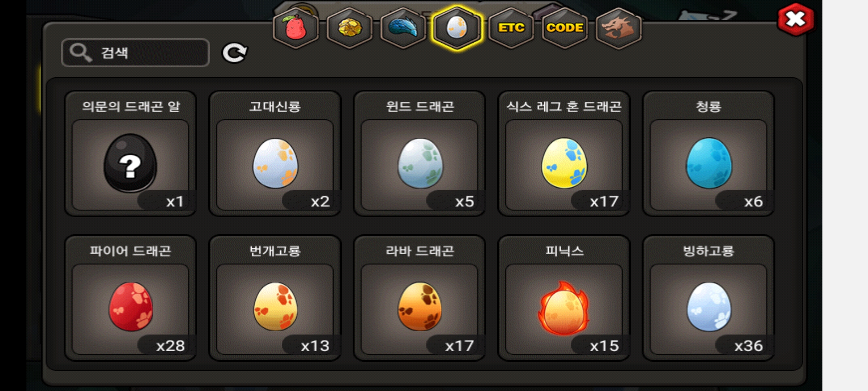Select the egg inventory tab
This screenshot has height=391, width=868.
[x=457, y=28]
